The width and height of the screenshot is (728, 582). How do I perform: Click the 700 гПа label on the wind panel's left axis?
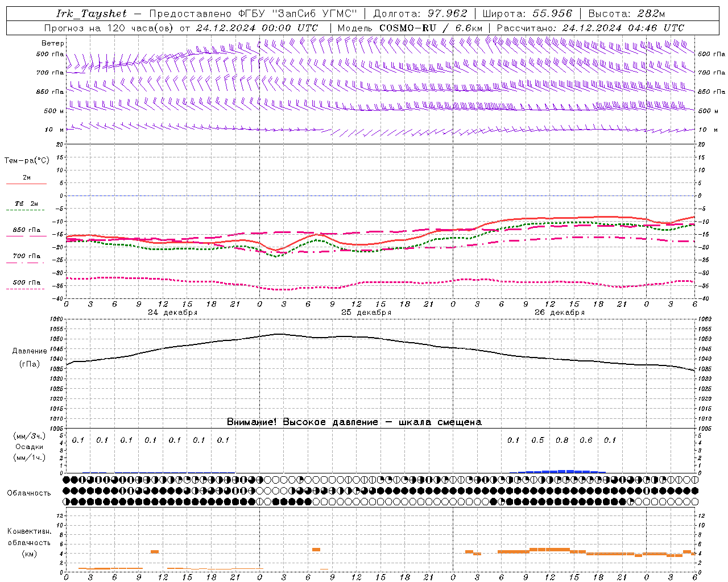click(50, 73)
